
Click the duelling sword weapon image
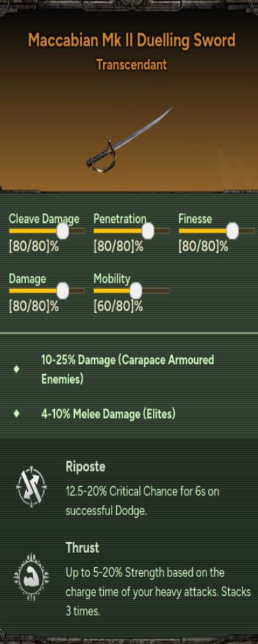click(x=129, y=138)
